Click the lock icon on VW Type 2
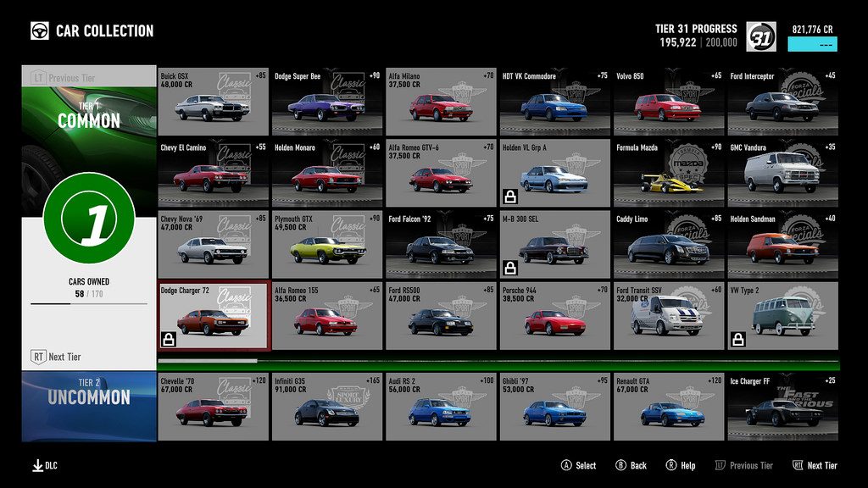Viewport: 868px width, 488px height. (738, 339)
